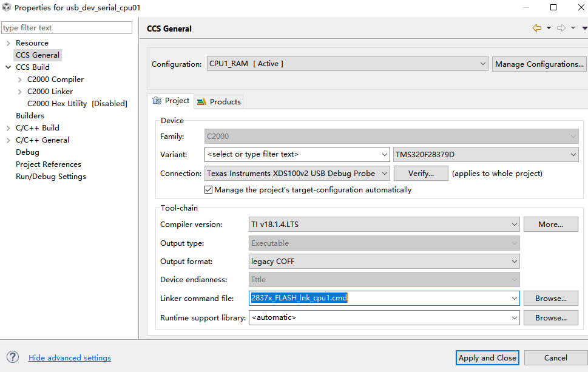The width and height of the screenshot is (588, 372).
Task: Open the Connection debug probe dropdown
Action: [x=297, y=173]
